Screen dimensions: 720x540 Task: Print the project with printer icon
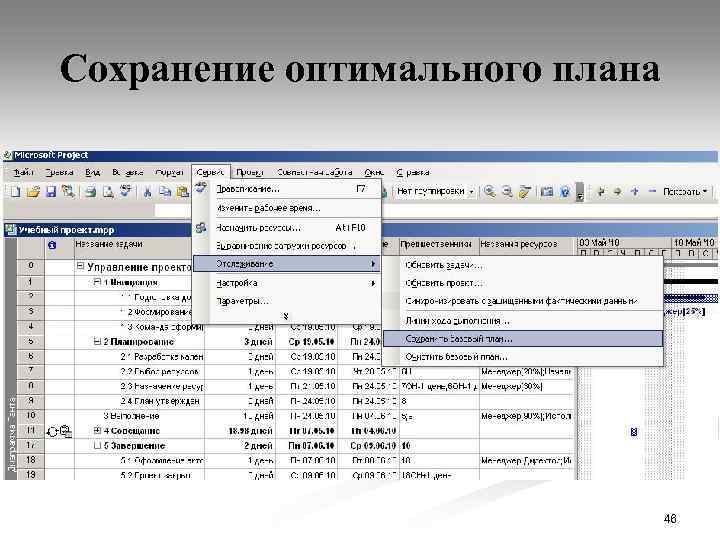[x=90, y=191]
